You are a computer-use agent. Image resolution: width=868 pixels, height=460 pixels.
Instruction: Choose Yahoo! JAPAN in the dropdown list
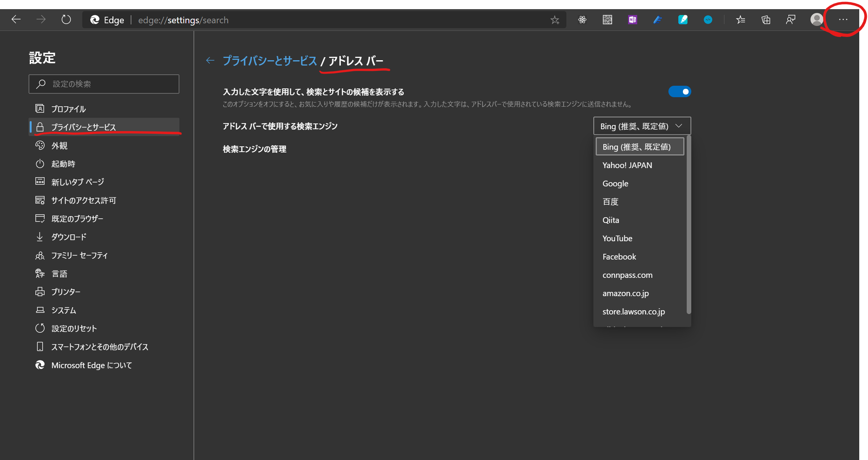click(627, 165)
